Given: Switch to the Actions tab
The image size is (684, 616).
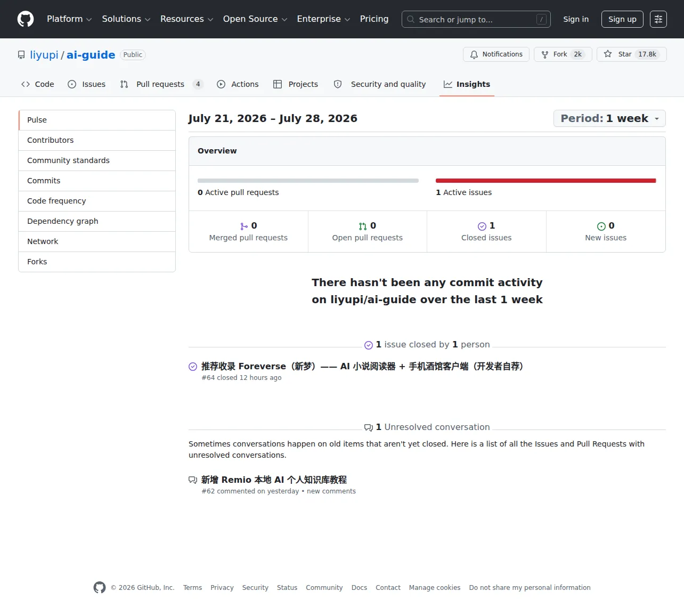Looking at the screenshot, I should tap(238, 84).
